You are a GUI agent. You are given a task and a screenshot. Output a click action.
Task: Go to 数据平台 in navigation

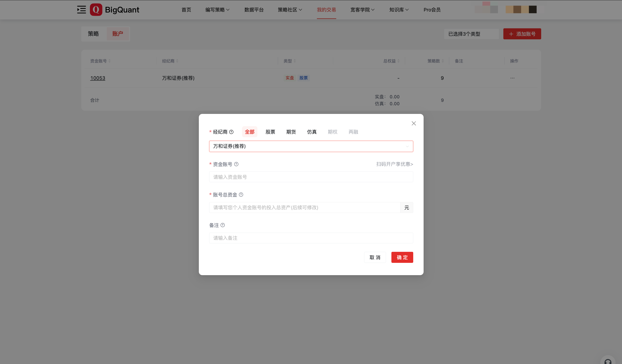tap(254, 10)
